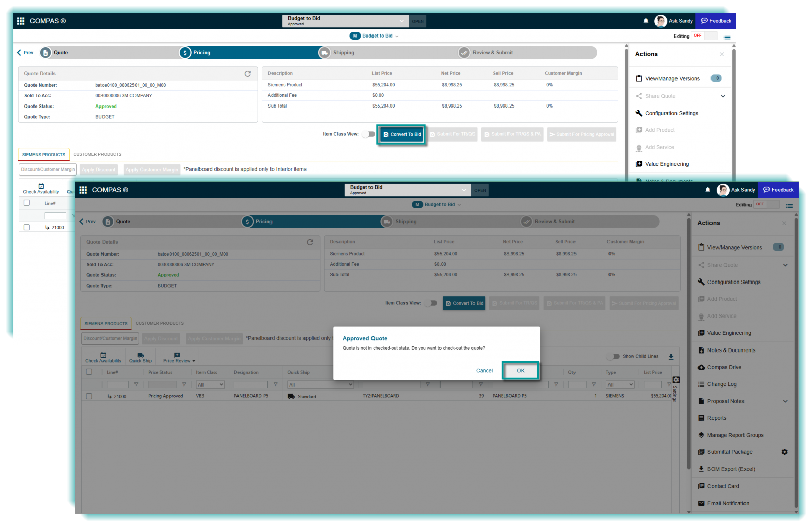Open Item Class filter dropdown
812x527 pixels.
pos(211,384)
